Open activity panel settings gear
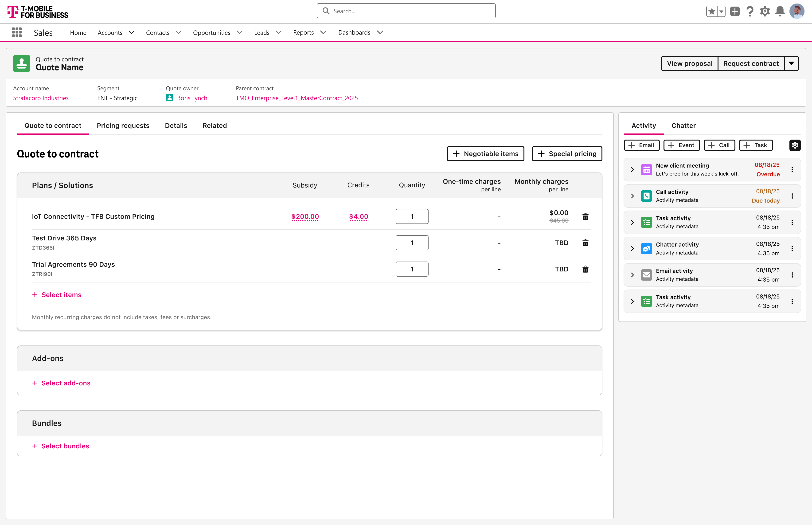 (x=795, y=145)
